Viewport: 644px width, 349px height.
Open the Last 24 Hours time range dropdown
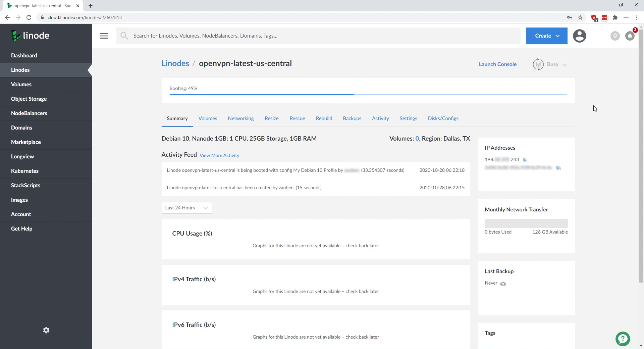tap(186, 208)
